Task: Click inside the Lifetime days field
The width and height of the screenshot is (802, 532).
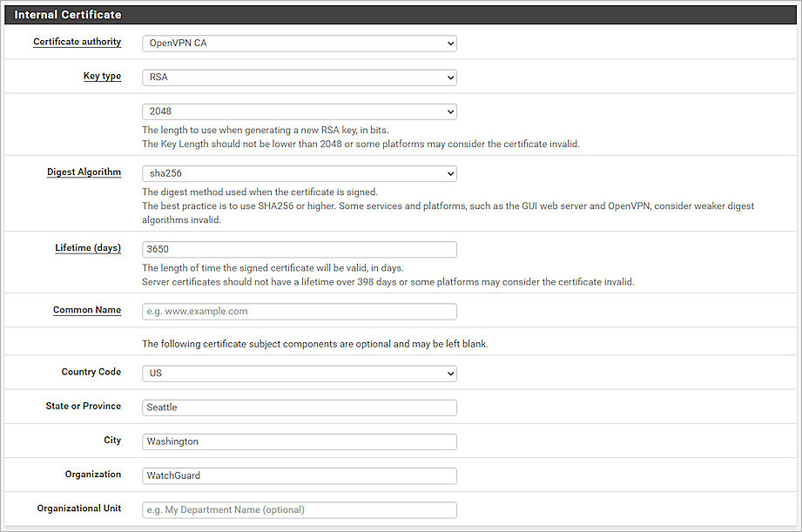Action: [x=299, y=249]
